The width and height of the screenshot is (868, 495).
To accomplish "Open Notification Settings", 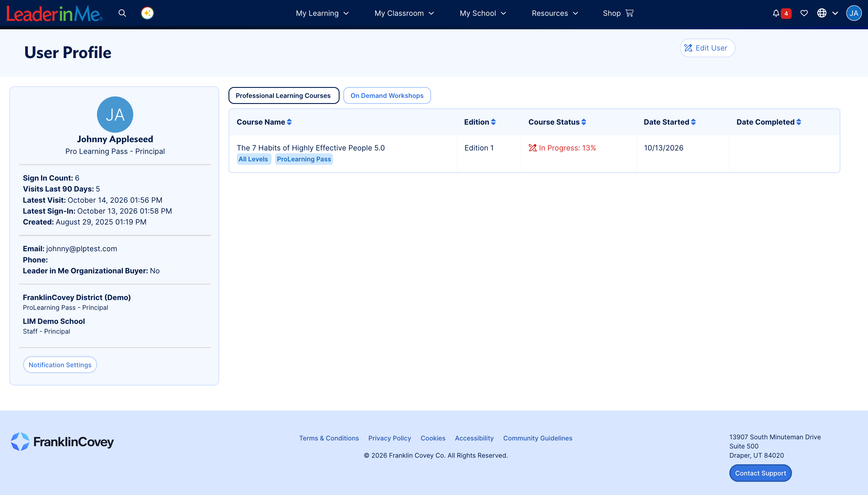I will pos(60,365).
